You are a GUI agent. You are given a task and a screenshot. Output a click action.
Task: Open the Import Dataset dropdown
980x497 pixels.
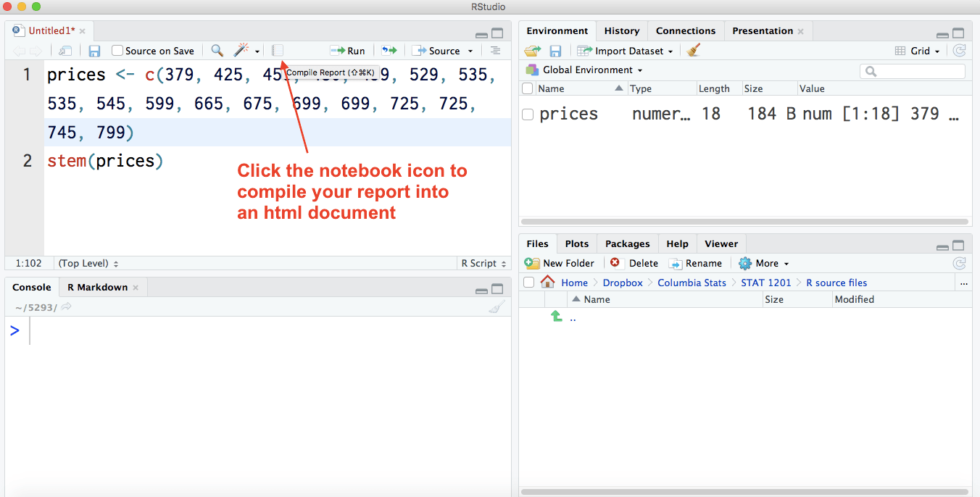point(626,51)
